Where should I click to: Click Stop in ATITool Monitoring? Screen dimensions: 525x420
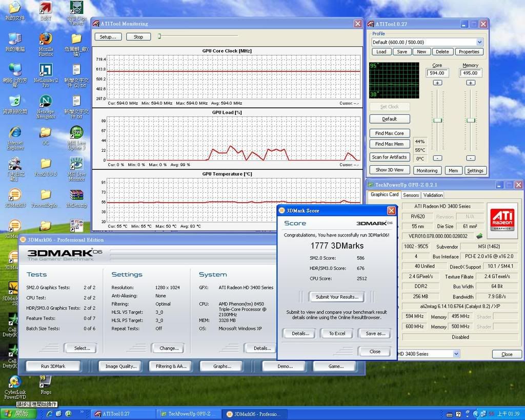click(x=138, y=37)
